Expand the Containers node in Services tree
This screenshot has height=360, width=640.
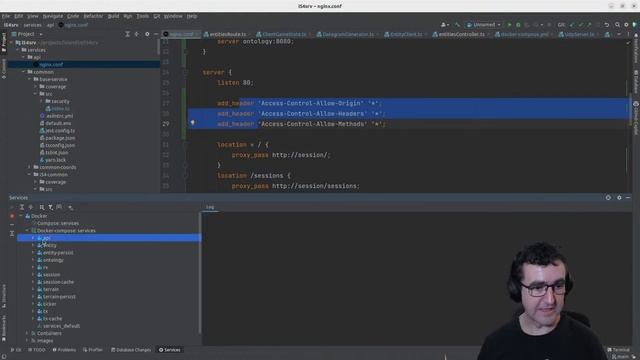coord(27,333)
